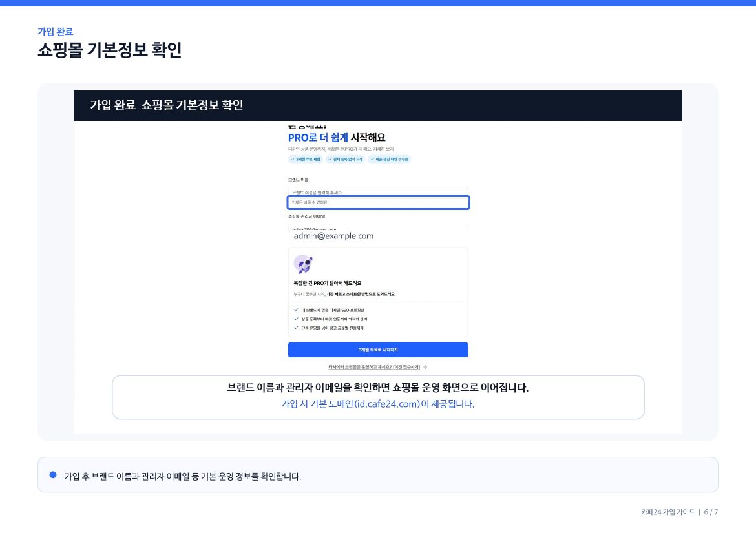The height and width of the screenshot is (535, 756).
Task: Click the '3개월 무료 체험' chip
Action: coord(306,159)
